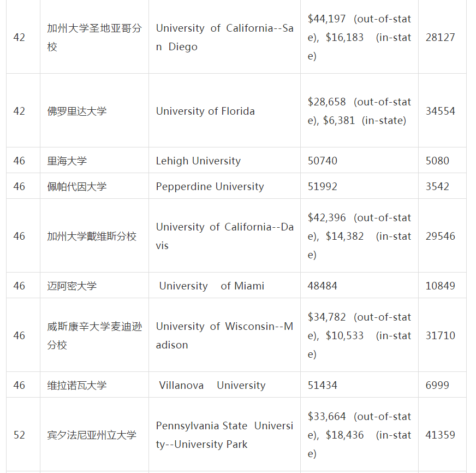Click the Chinese name 佩帕代因大学
476x473 pixels.
(x=77, y=186)
